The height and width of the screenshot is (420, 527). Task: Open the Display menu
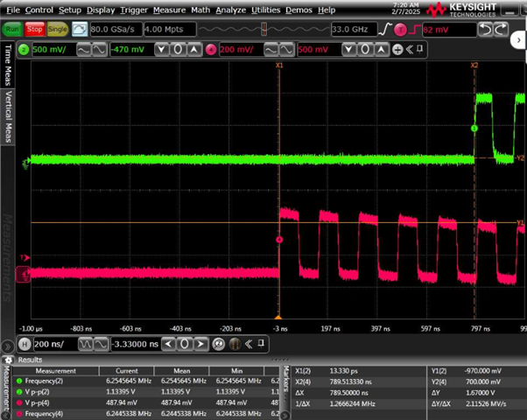click(101, 10)
